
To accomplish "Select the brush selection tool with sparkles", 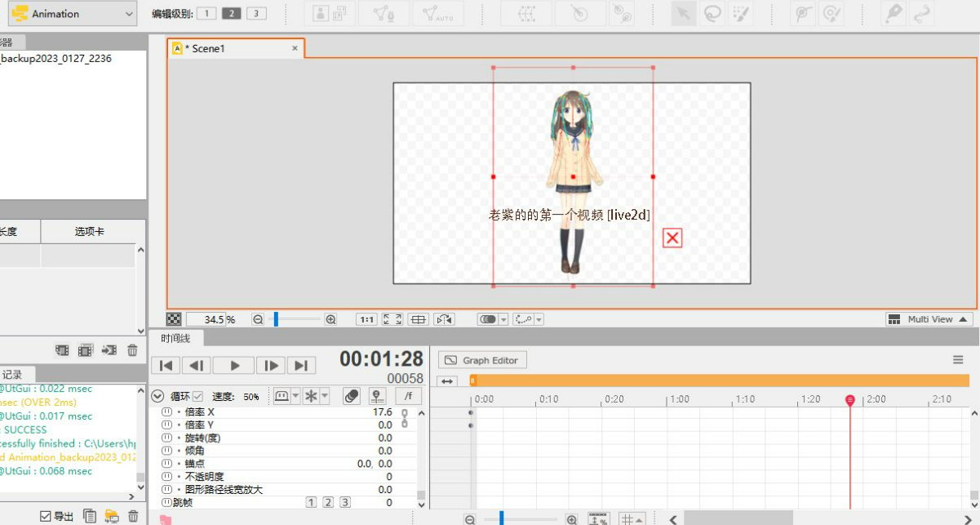I will click(741, 14).
